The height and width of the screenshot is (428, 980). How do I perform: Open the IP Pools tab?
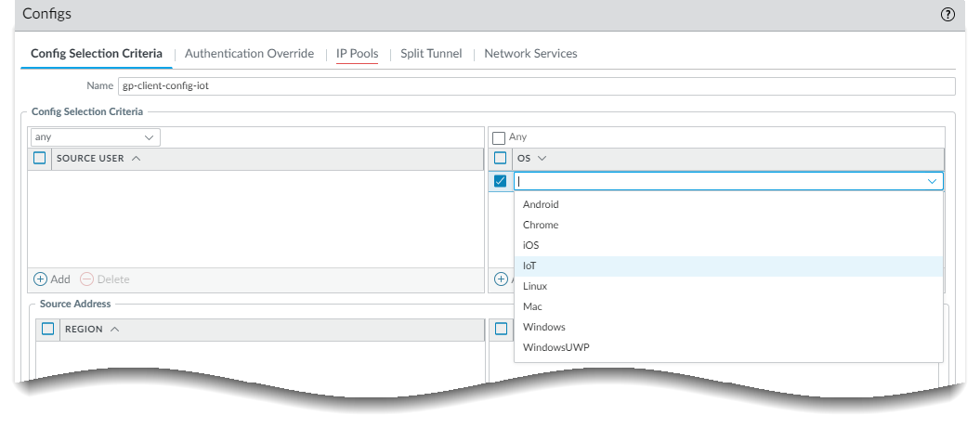point(357,54)
